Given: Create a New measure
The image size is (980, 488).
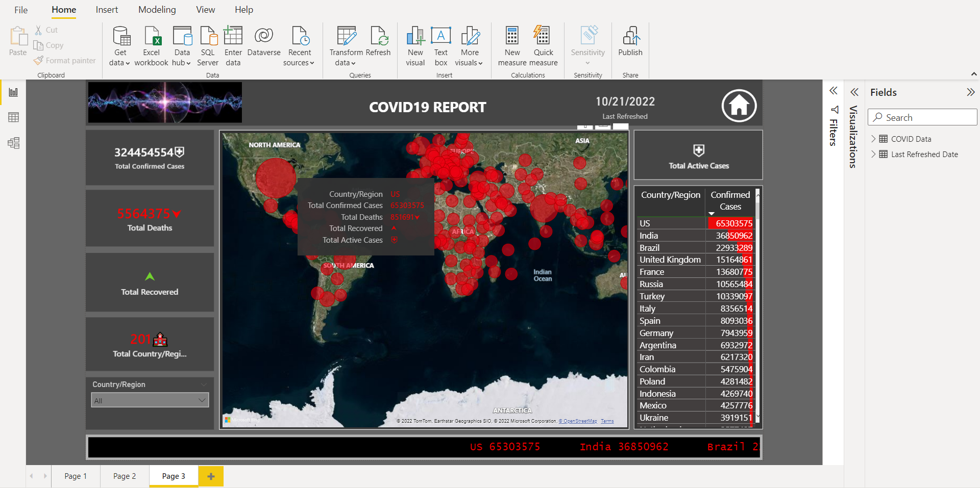Looking at the screenshot, I should pyautogui.click(x=512, y=46).
